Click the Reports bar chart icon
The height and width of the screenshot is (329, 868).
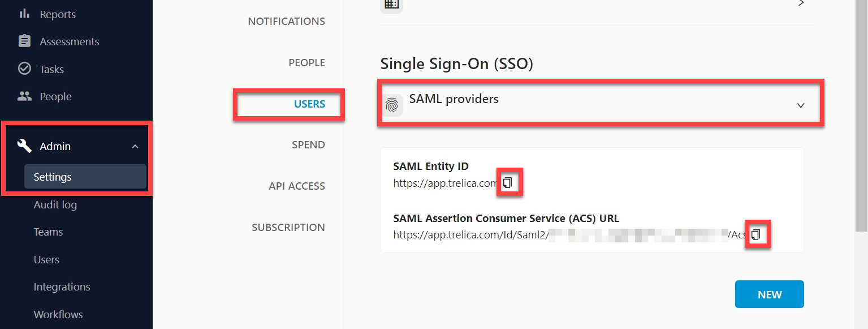[x=24, y=14]
